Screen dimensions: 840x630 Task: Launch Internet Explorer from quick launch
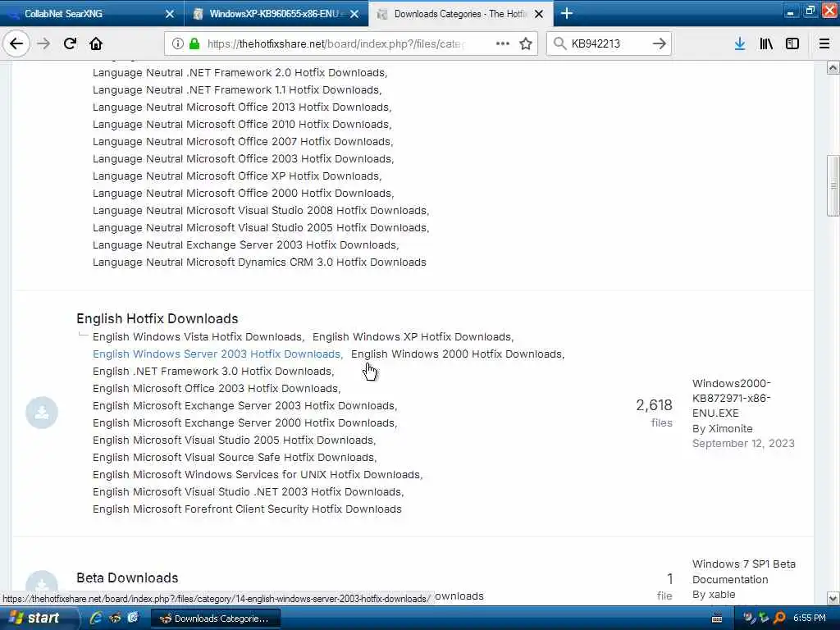click(96, 618)
